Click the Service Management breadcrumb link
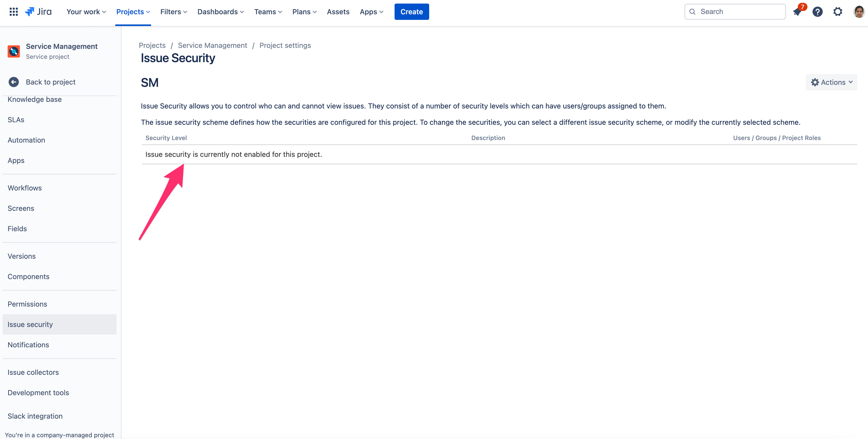 point(212,45)
